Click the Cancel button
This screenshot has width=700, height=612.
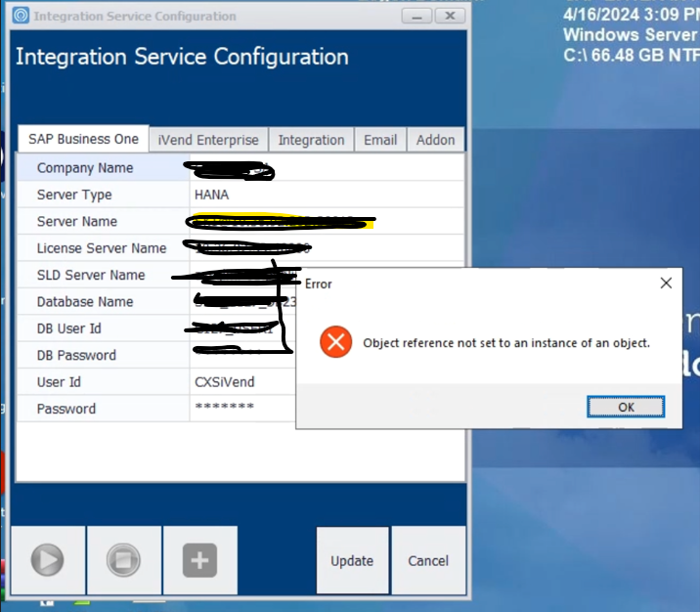pos(428,560)
